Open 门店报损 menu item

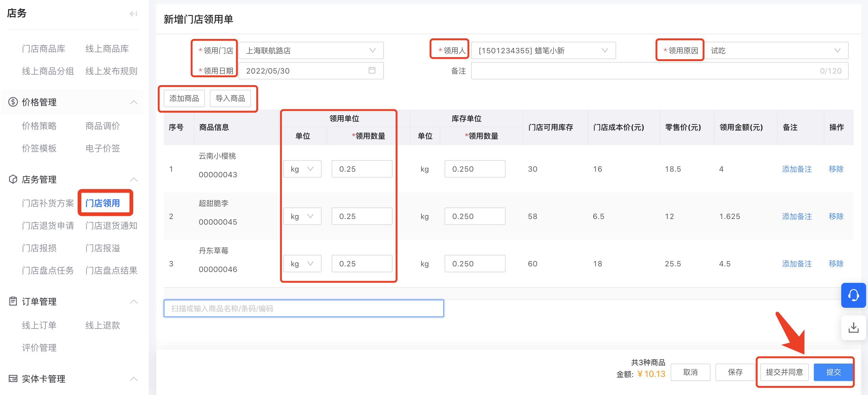click(x=39, y=248)
